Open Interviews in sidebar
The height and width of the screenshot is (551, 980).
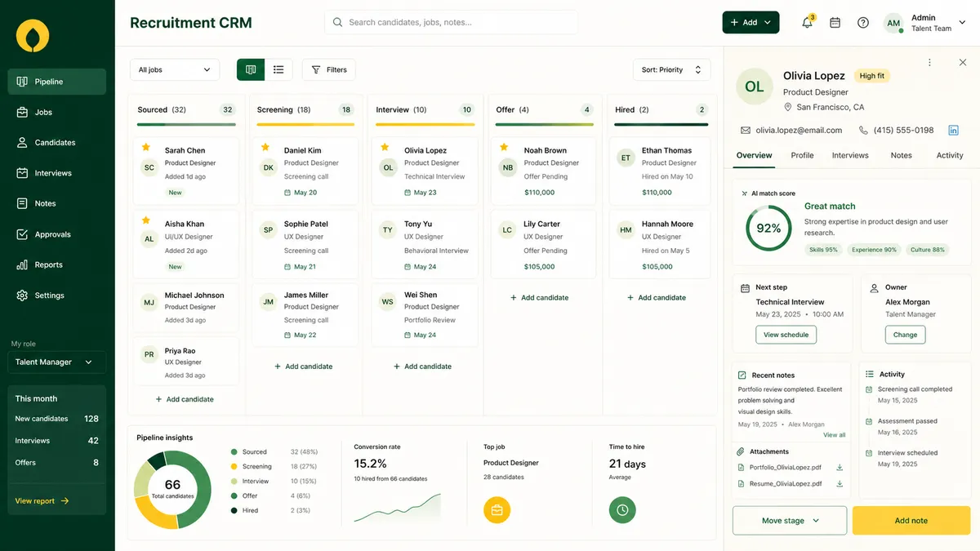[57, 173]
